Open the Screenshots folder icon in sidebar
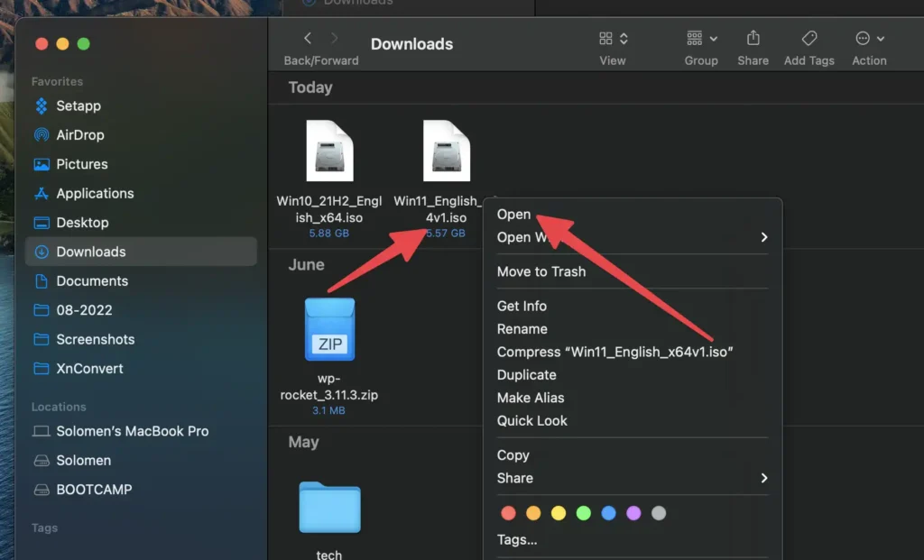This screenshot has width=924, height=560. coord(42,339)
